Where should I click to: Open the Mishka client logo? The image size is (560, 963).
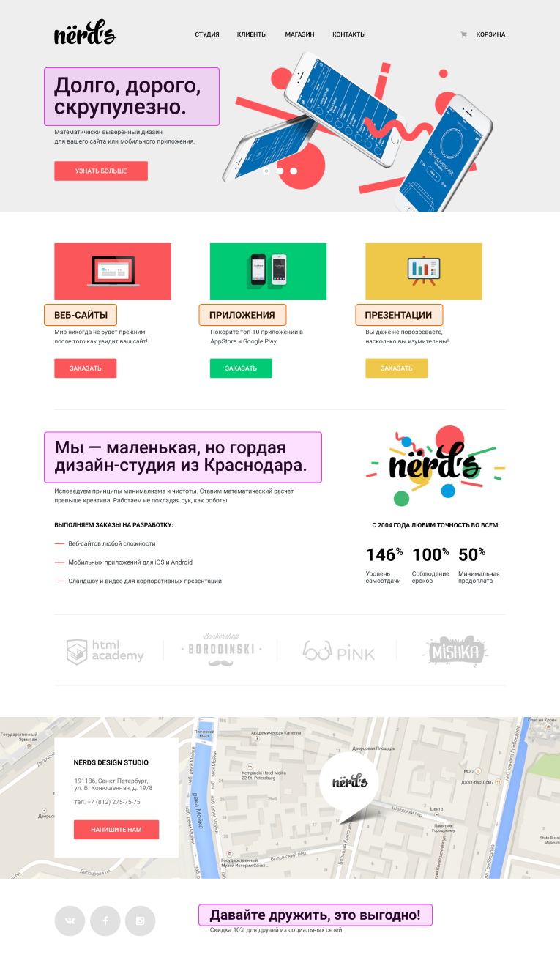tap(455, 650)
